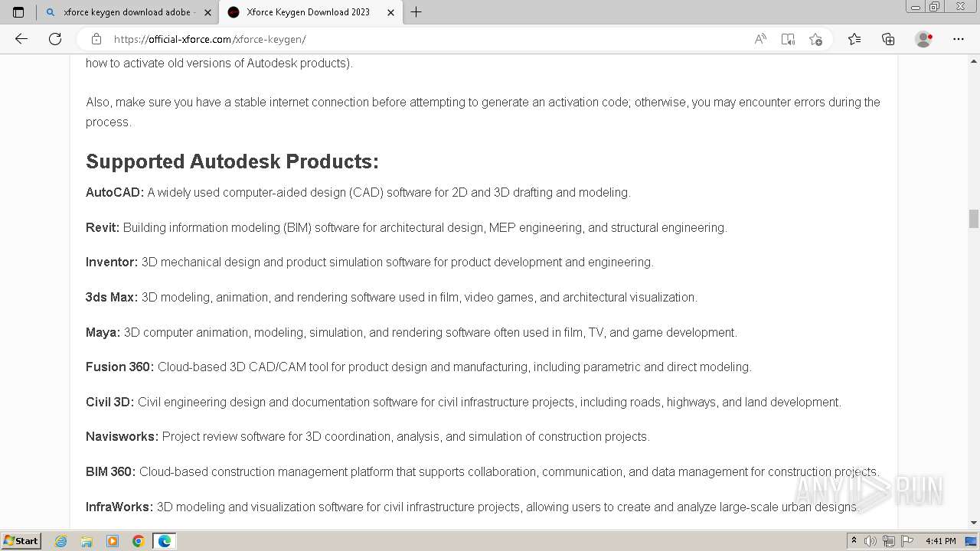Select Microsoft Edge in the taskbar
The height and width of the screenshot is (551, 980).
coord(165,541)
